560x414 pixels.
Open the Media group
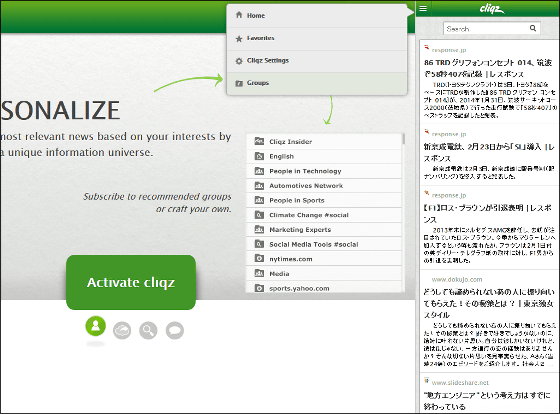(x=324, y=274)
